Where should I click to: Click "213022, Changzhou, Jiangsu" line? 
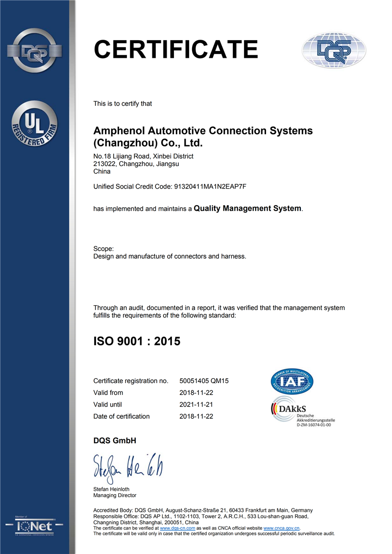point(136,164)
